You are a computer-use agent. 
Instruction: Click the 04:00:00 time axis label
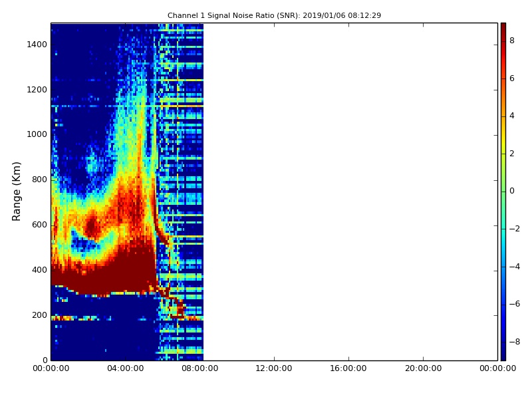pos(125,368)
